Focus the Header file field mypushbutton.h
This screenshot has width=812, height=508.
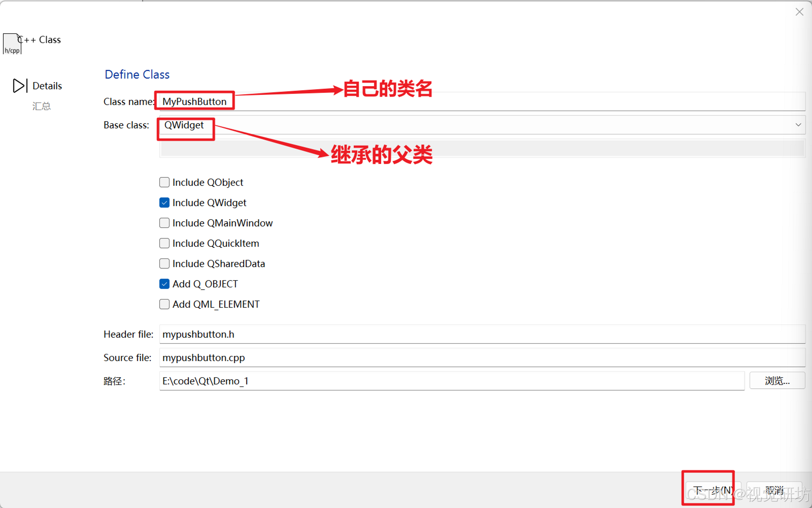point(474,334)
